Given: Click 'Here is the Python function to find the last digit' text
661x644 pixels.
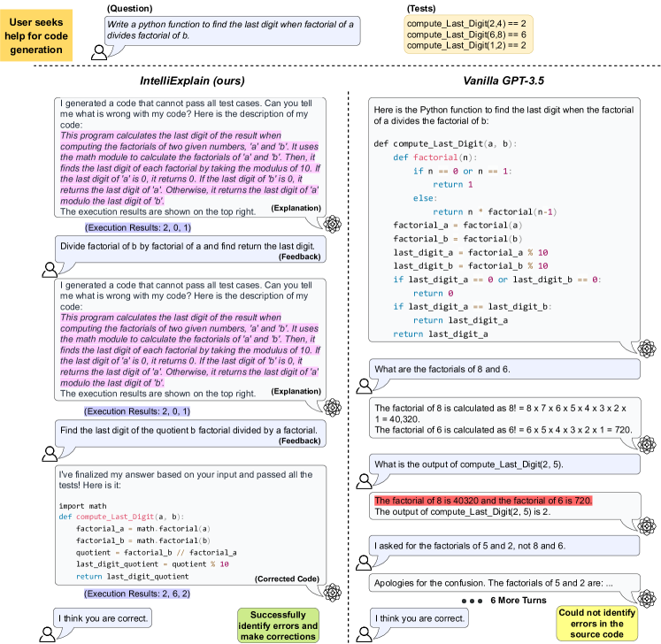Looking at the screenshot, I should coord(503,116).
